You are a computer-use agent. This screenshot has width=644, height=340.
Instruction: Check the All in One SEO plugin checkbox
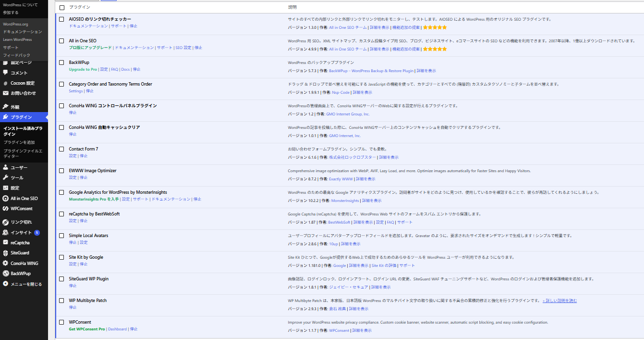61,41
